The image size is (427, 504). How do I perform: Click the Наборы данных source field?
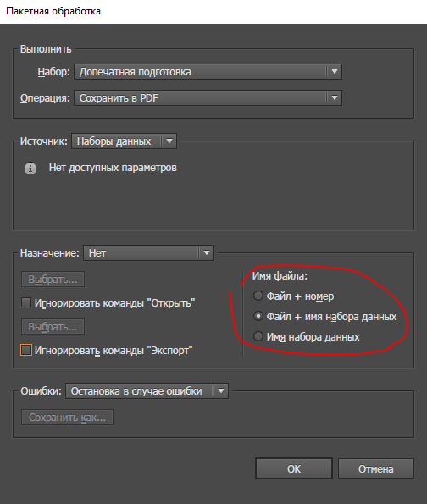(124, 141)
